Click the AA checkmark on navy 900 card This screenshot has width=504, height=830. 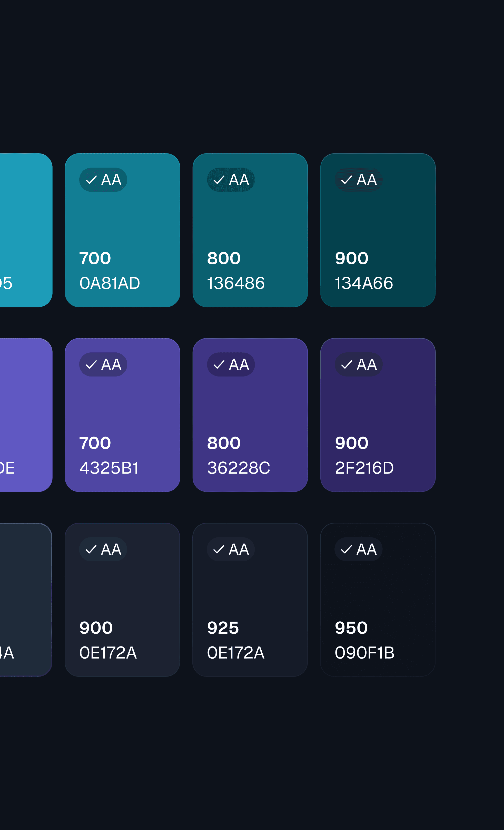pyautogui.click(x=103, y=549)
